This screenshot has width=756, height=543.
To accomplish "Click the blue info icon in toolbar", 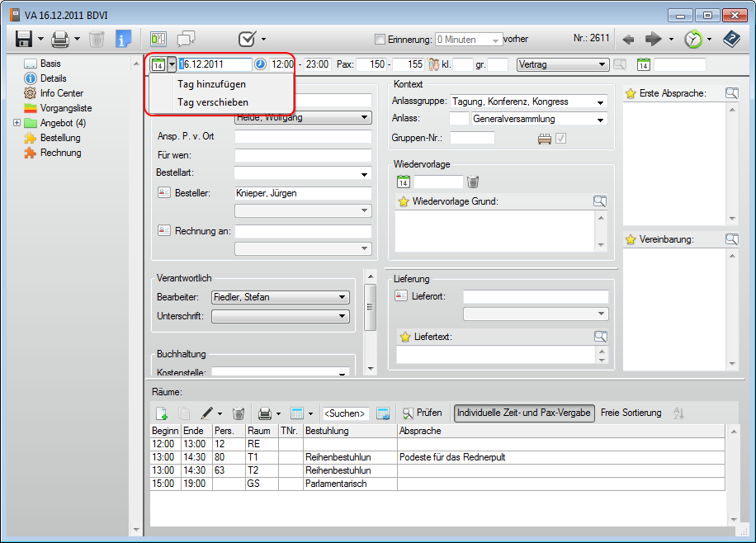I will tap(123, 39).
